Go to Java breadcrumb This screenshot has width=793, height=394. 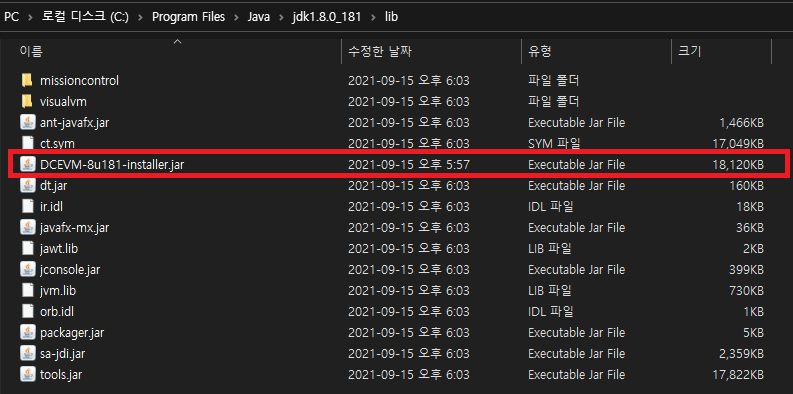258,17
